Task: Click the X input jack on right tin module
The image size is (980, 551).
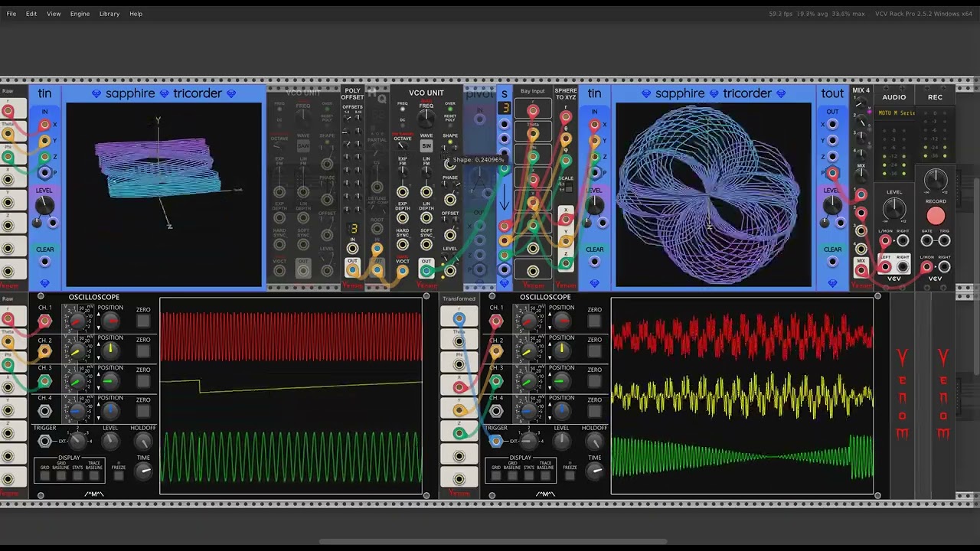Action: point(594,125)
